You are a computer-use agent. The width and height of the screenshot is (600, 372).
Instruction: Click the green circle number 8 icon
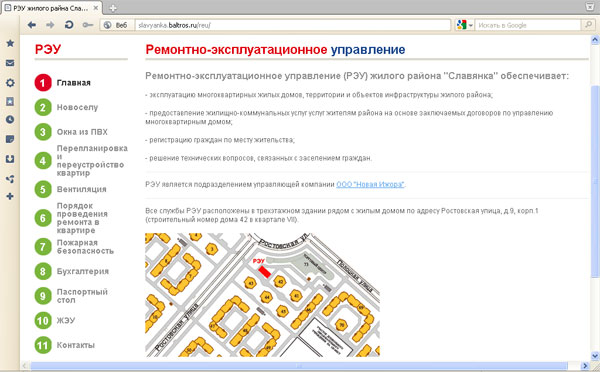click(43, 271)
